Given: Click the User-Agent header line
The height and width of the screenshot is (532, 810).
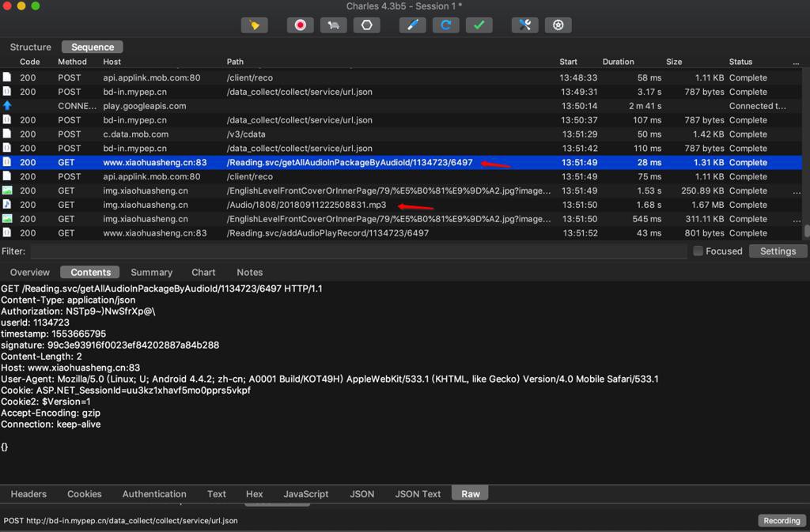Looking at the screenshot, I should click(330, 379).
